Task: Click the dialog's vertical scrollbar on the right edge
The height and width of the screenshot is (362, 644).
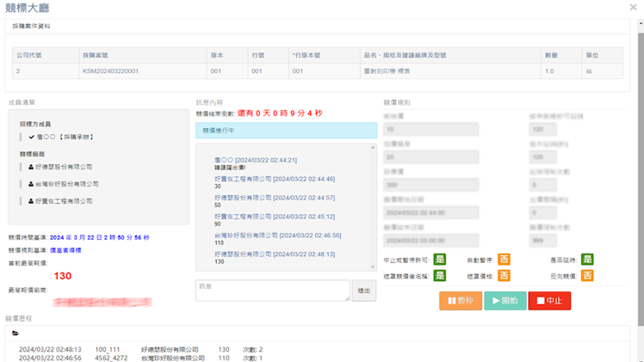Action: (x=641, y=181)
